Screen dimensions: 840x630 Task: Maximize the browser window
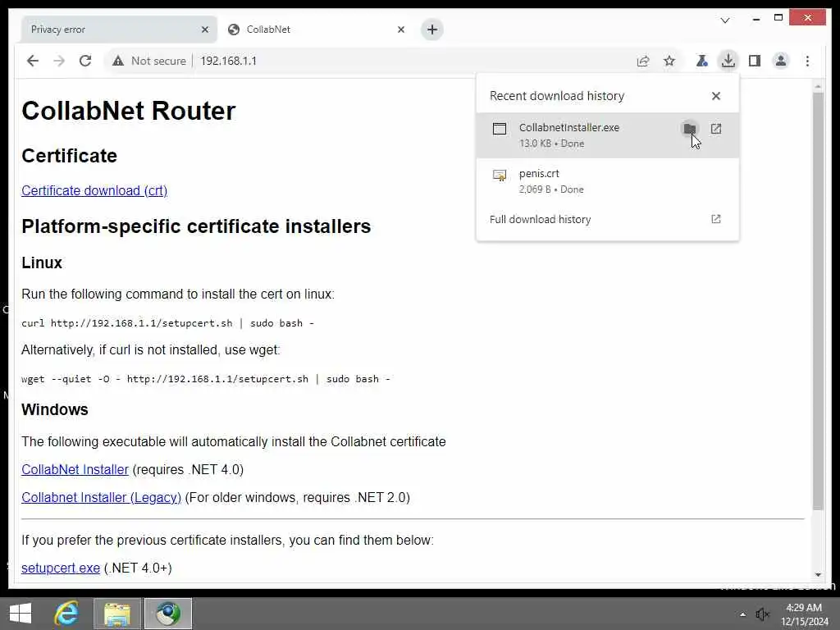[x=778, y=18]
